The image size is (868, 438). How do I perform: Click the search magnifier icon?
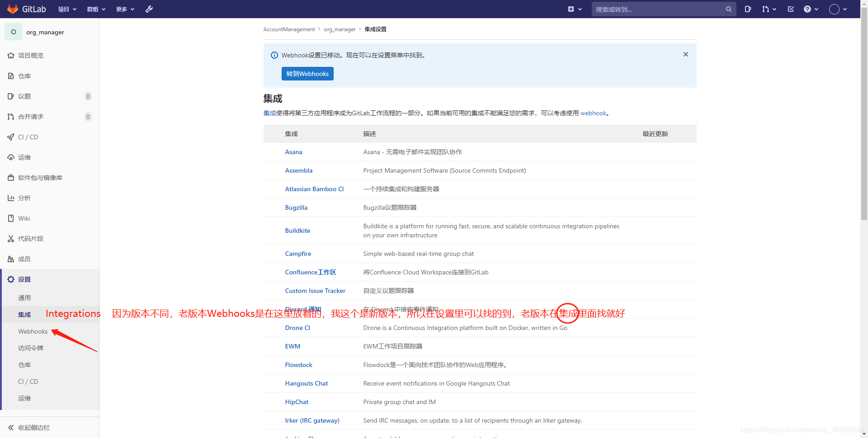(728, 9)
